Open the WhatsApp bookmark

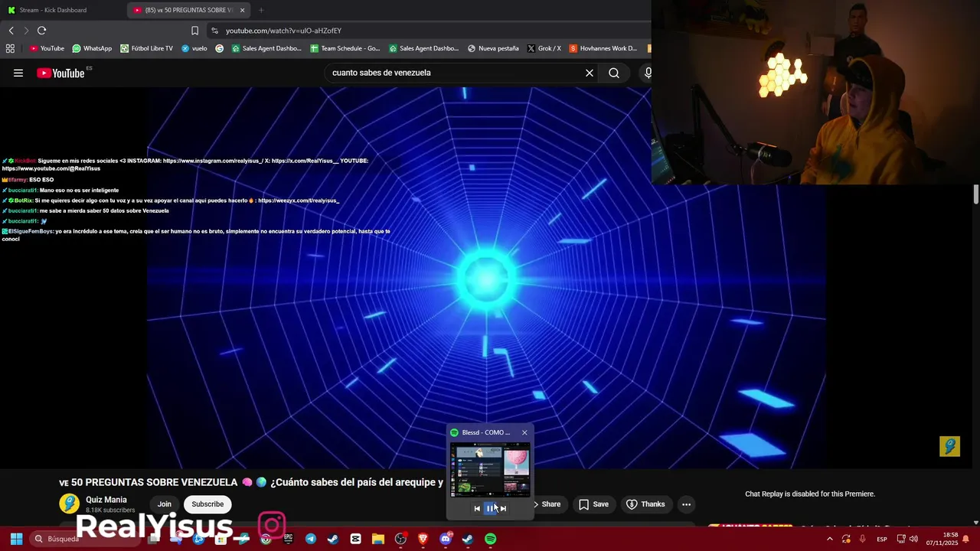(92, 48)
